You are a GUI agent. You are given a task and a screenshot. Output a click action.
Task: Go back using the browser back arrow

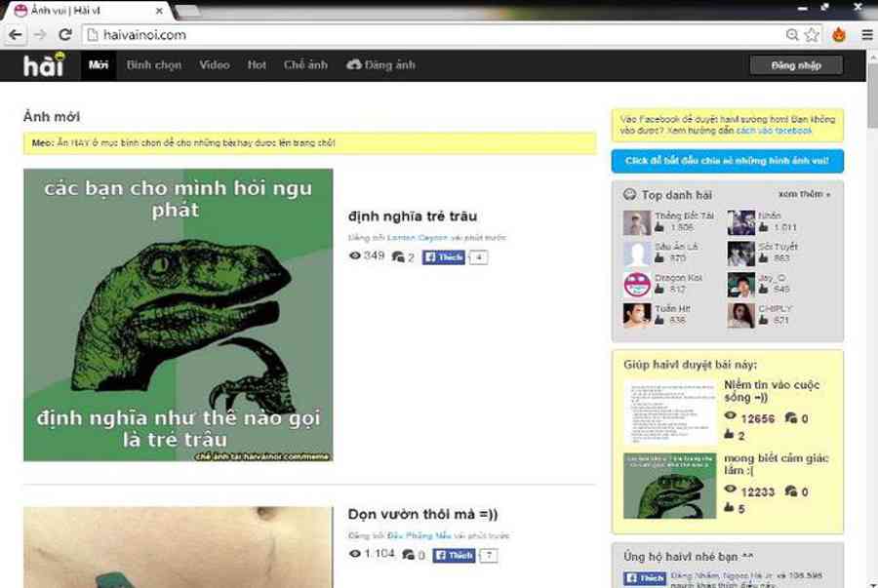pos(16,35)
